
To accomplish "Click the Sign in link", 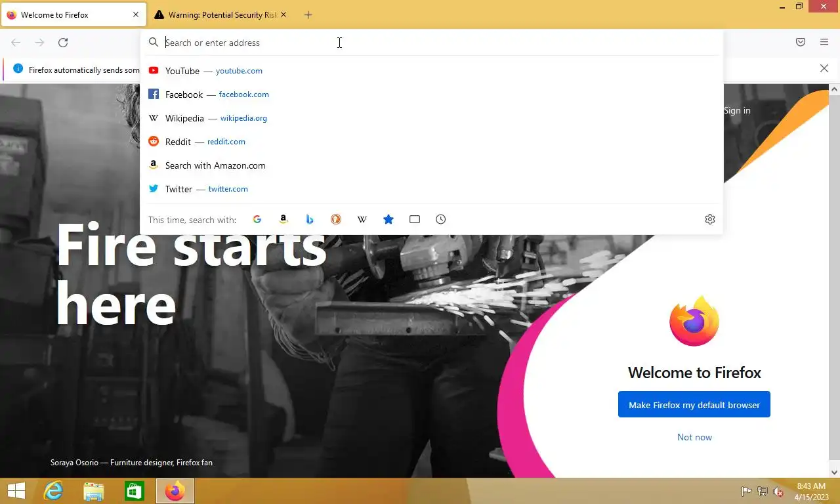I will click(737, 110).
